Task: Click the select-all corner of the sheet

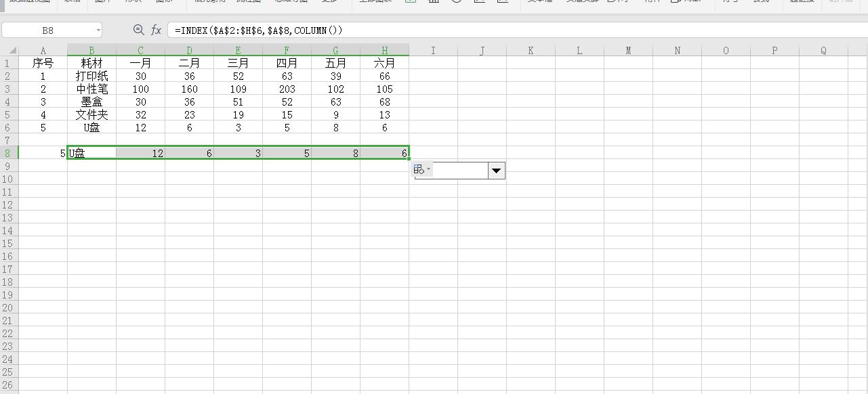Action: (9, 50)
